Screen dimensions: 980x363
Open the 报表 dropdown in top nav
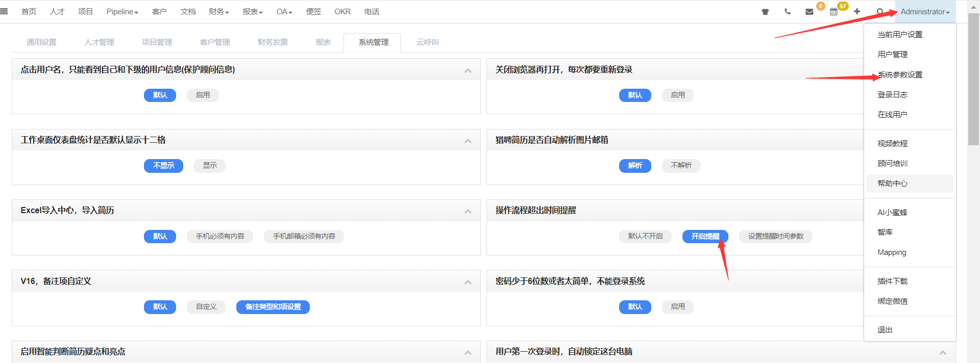pos(253,12)
